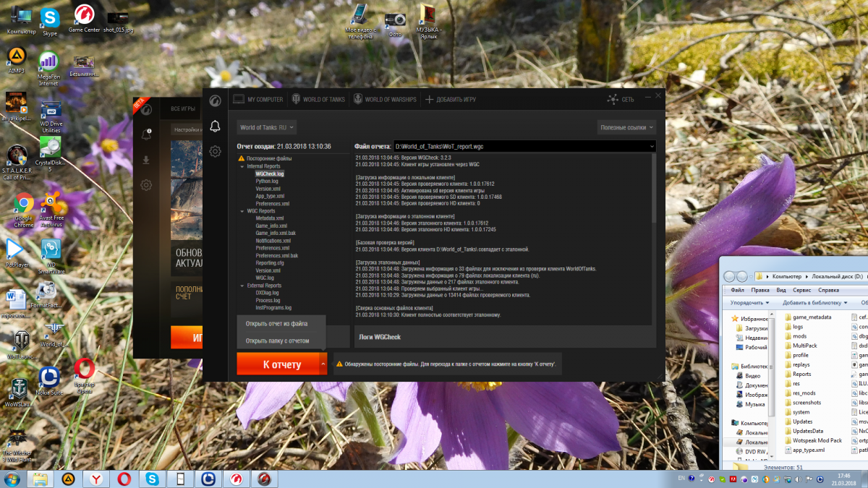Select Открыть отчет из файла menu entry
This screenshot has width=868, height=488.
point(276,324)
